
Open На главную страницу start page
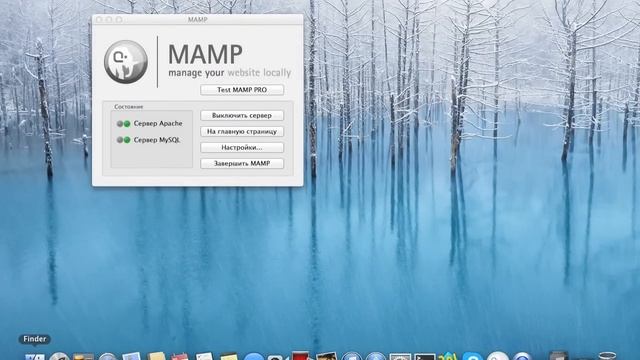(x=242, y=131)
